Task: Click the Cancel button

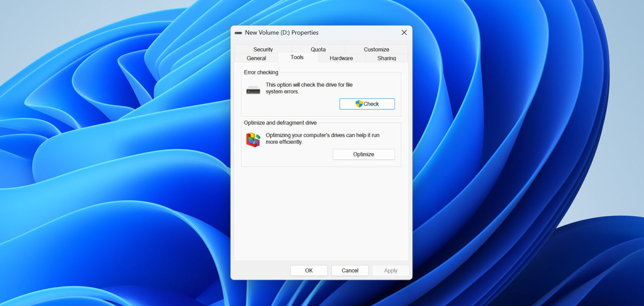Action: click(350, 270)
